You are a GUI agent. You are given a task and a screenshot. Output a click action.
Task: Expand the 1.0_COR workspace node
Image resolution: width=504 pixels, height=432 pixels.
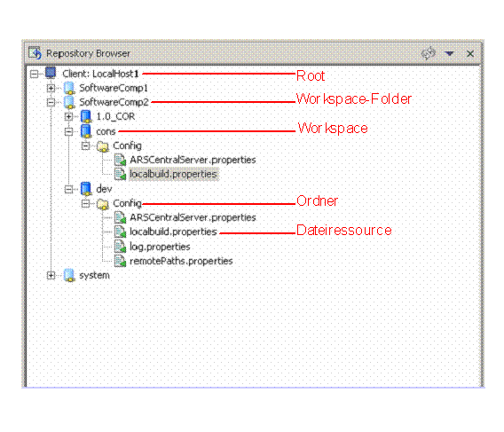68,116
